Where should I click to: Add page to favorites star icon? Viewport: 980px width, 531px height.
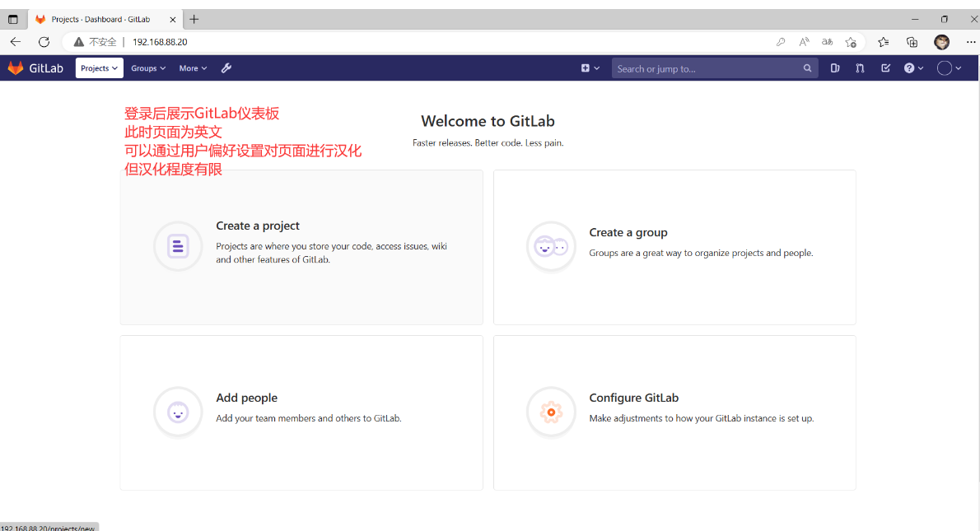[x=851, y=43]
